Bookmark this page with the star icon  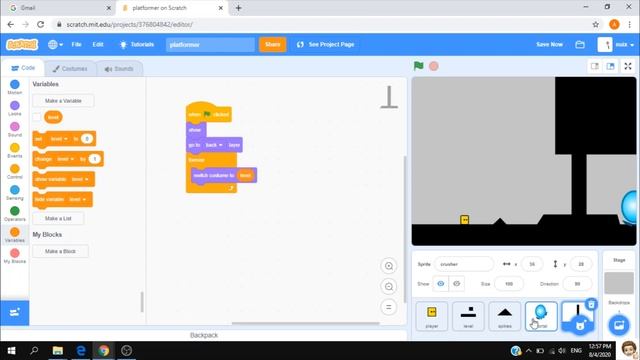coord(596,24)
